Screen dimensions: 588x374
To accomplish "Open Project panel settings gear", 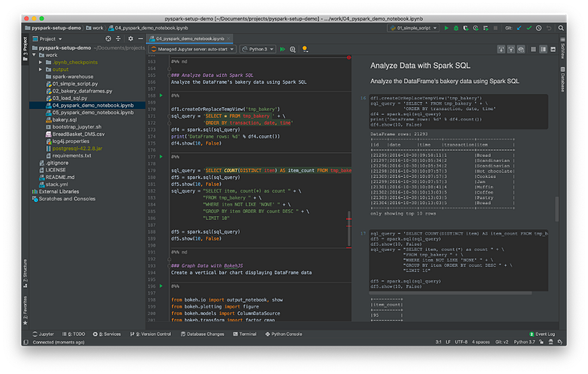I will point(130,38).
